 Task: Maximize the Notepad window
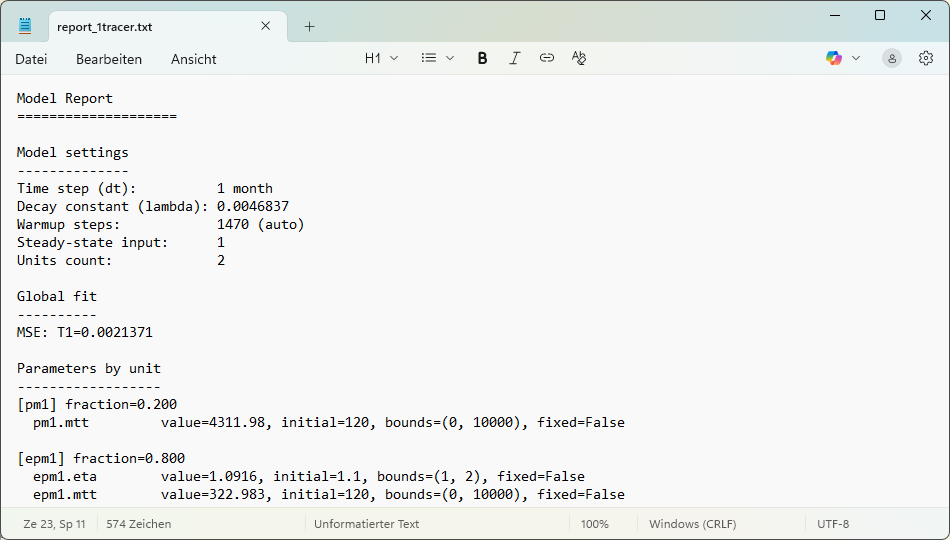coord(880,15)
